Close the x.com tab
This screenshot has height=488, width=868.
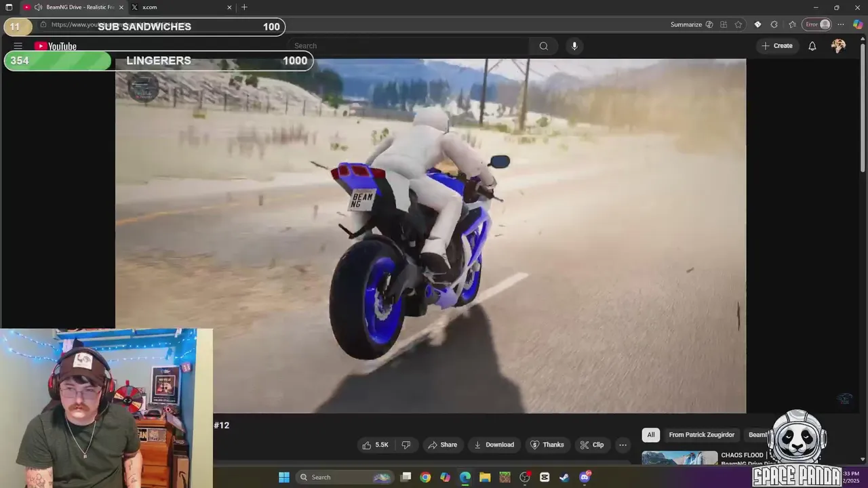tap(229, 7)
